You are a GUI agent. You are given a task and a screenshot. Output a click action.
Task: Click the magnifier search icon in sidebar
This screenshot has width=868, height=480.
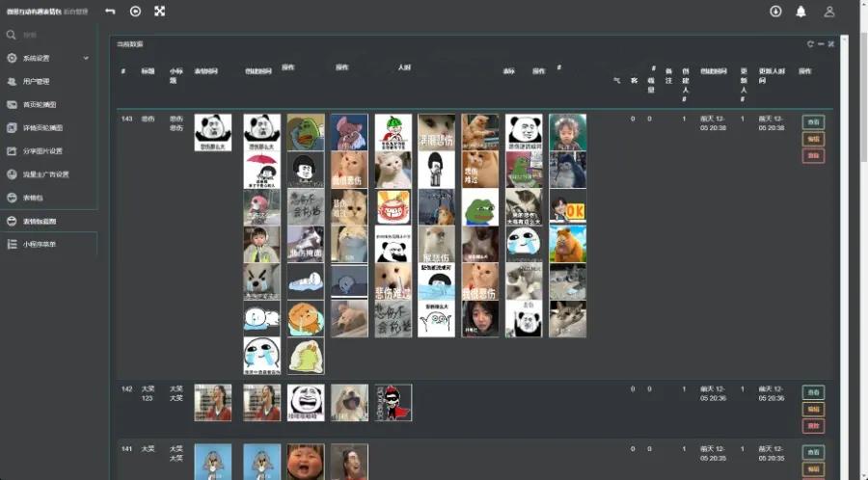pyautogui.click(x=11, y=35)
